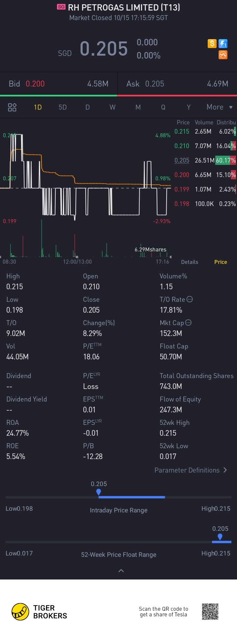Image resolution: width=237 pixels, height=644 pixels.
Task: Switch to the Details tab
Action: click(x=190, y=262)
